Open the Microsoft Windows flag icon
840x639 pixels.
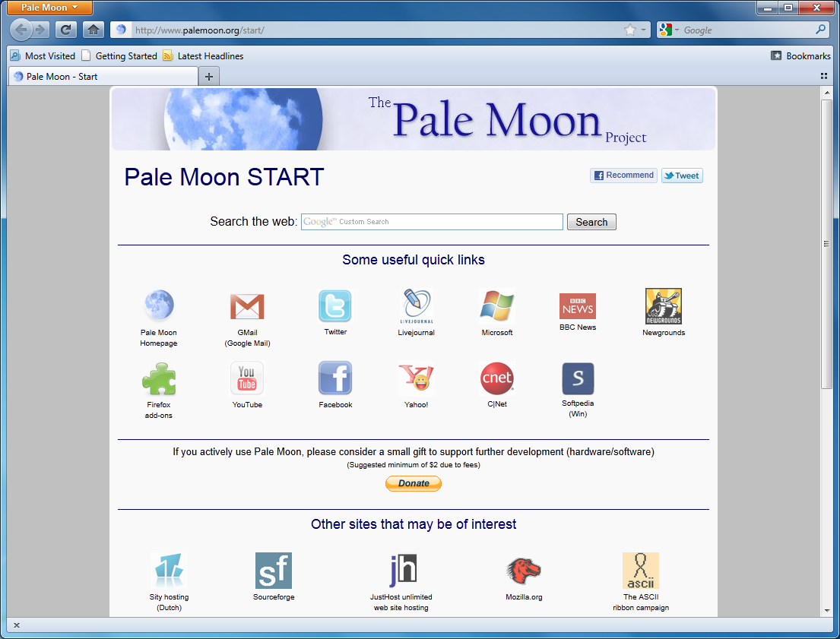[497, 306]
